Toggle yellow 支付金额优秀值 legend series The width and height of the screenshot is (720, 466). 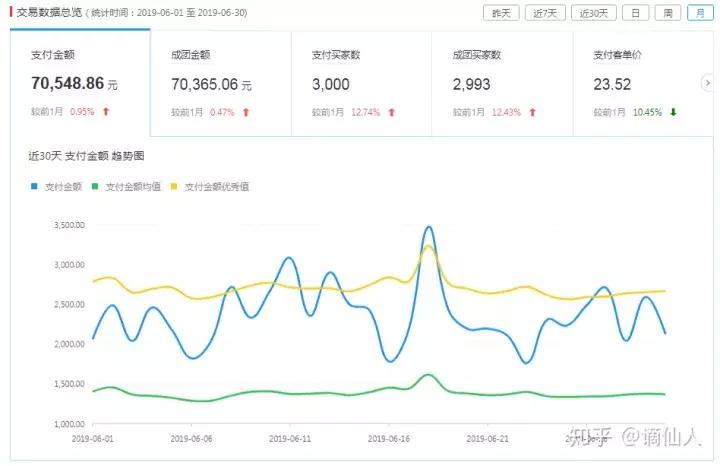210,186
